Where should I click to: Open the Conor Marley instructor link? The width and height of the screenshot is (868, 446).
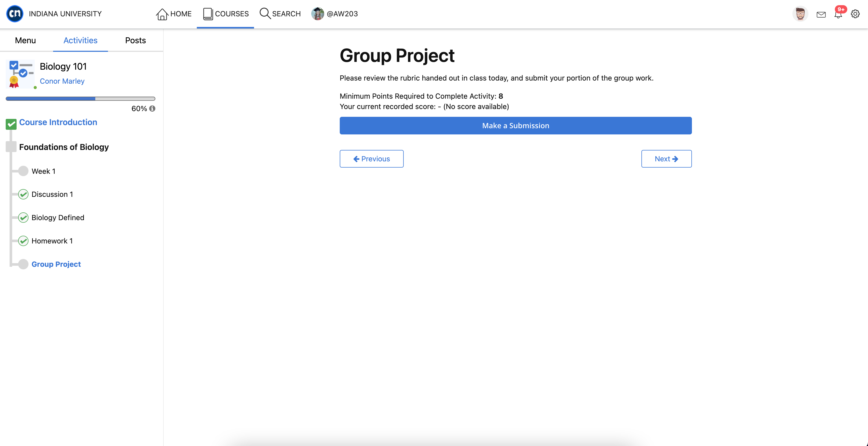point(62,81)
